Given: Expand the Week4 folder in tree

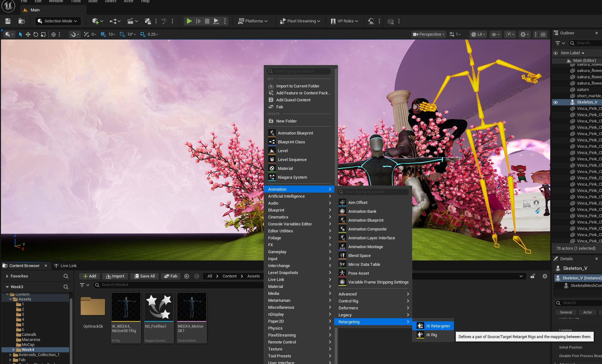Looking at the screenshot, I should (14, 350).
